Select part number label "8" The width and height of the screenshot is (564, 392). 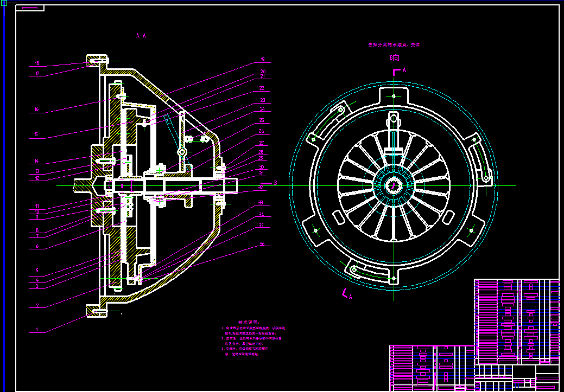pyautogui.click(x=37, y=230)
